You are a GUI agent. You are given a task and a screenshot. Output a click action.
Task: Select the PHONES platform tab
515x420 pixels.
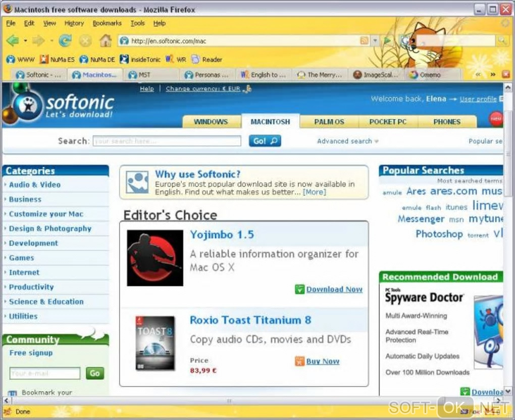click(447, 122)
